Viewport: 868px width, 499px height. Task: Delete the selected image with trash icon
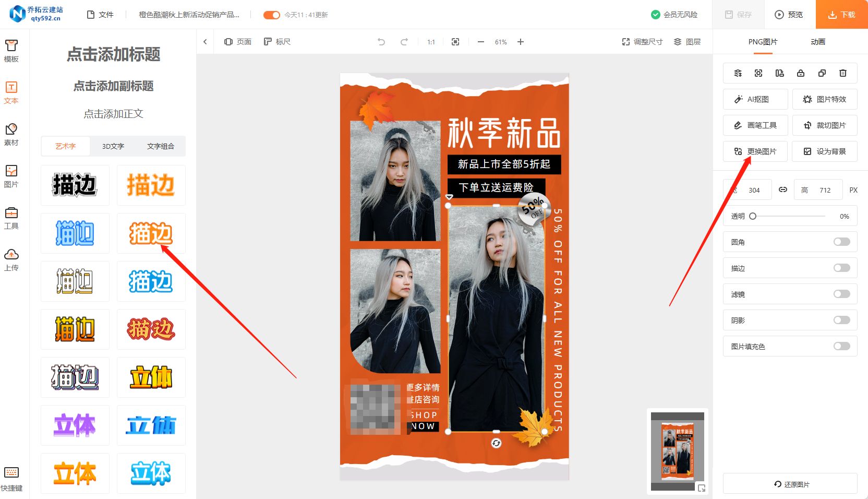pos(843,73)
